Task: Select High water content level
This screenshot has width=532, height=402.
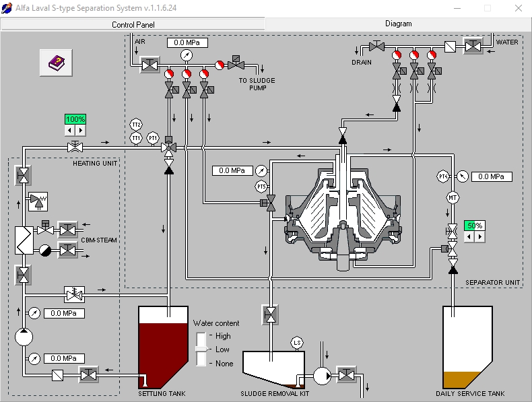Action: pyautogui.click(x=223, y=336)
